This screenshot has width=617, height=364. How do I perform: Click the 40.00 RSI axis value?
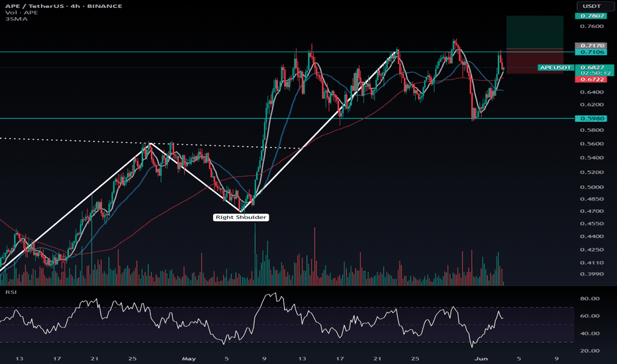590,334
